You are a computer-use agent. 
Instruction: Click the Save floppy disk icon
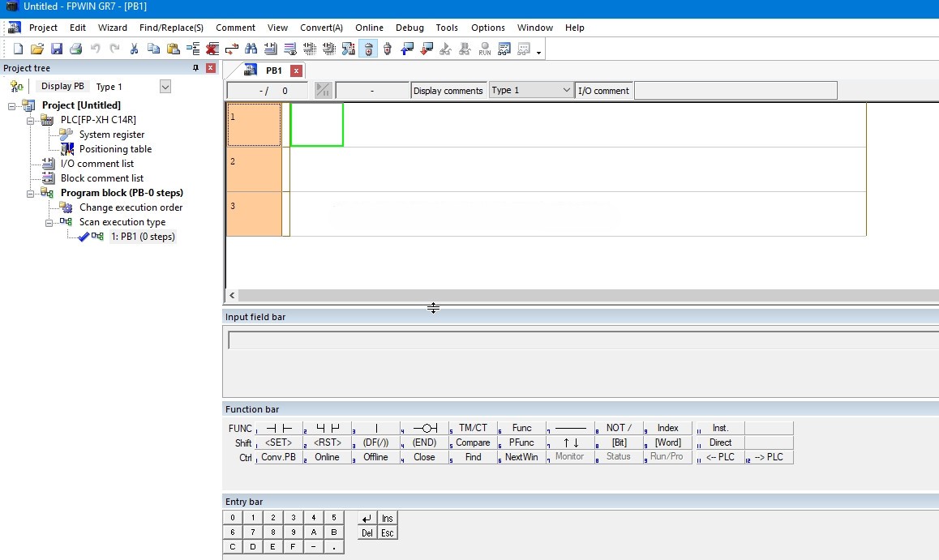[57, 49]
